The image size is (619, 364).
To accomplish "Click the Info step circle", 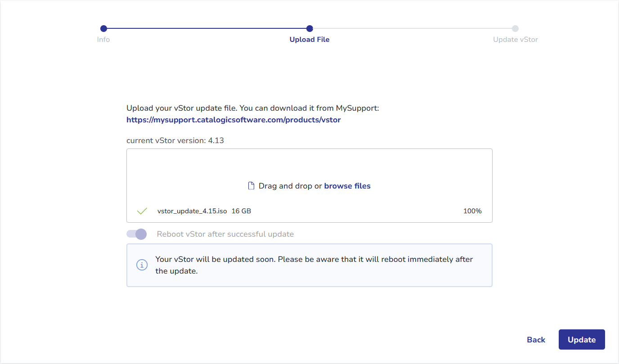I will (x=103, y=28).
